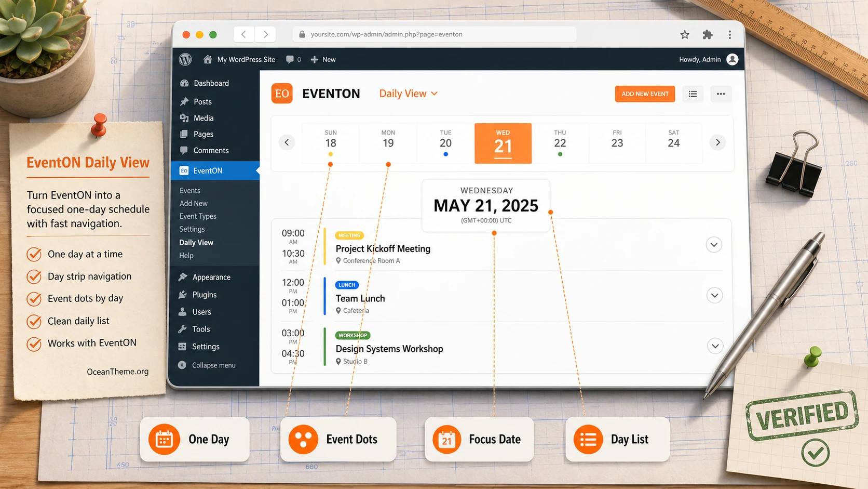This screenshot has height=489, width=868.
Task: Select WED 21 in day strip
Action: (x=503, y=143)
